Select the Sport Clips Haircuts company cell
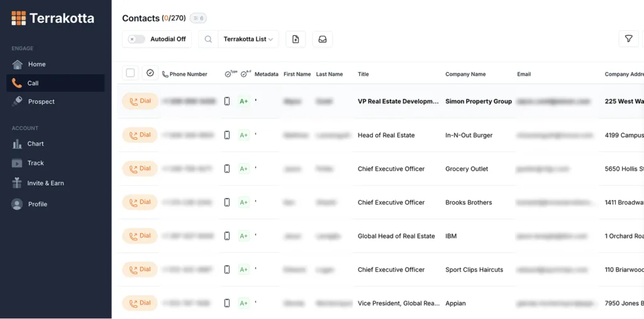 (474, 270)
